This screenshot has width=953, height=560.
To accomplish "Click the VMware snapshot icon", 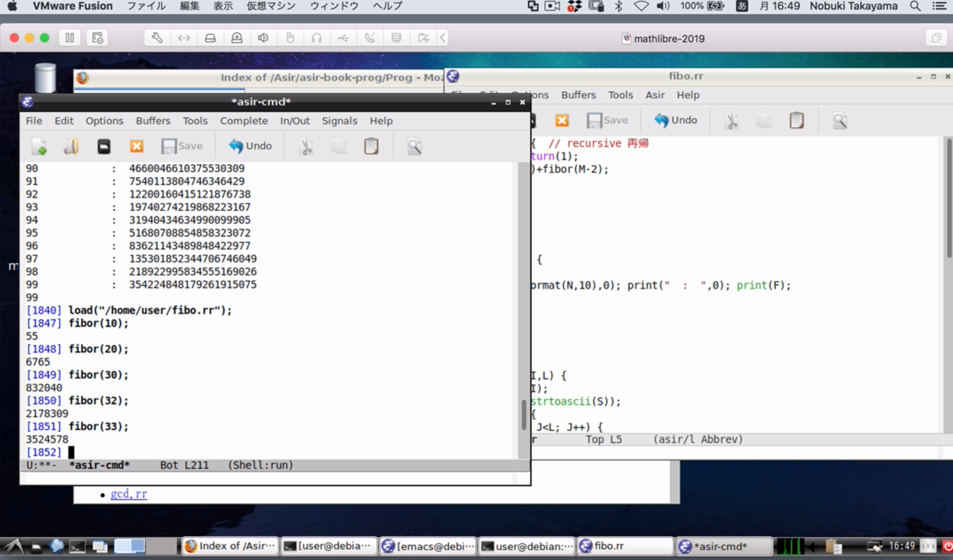I will coord(97,38).
